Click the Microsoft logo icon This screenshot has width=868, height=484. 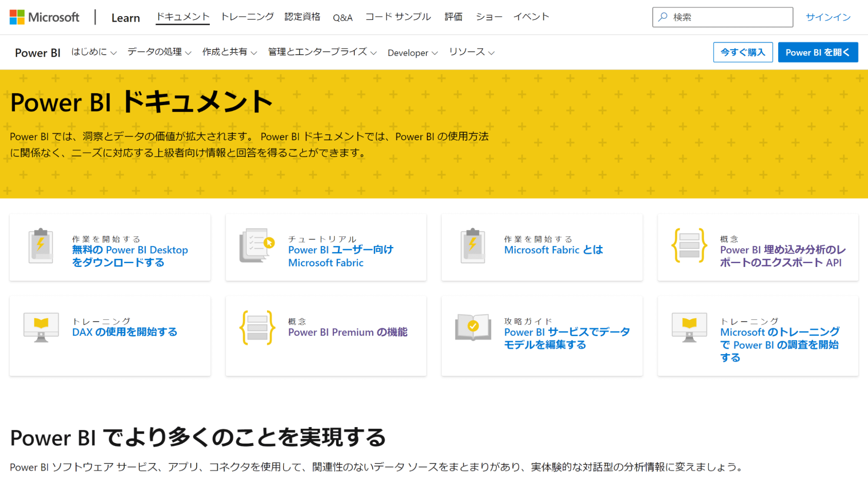(x=17, y=17)
